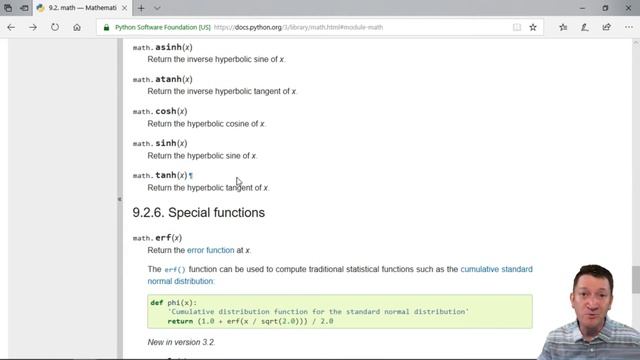The width and height of the screenshot is (640, 360).
Task: Click the permalink pilcrow next to math.tanh
Action: (x=191, y=176)
